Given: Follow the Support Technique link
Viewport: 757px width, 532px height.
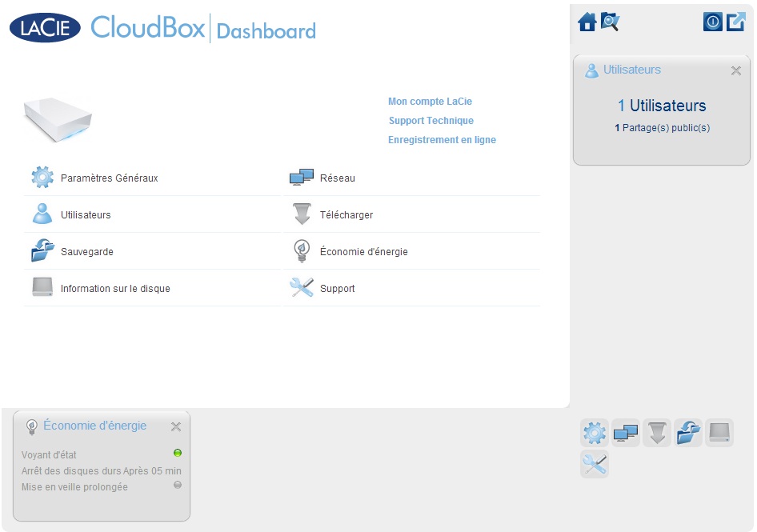Looking at the screenshot, I should [431, 121].
